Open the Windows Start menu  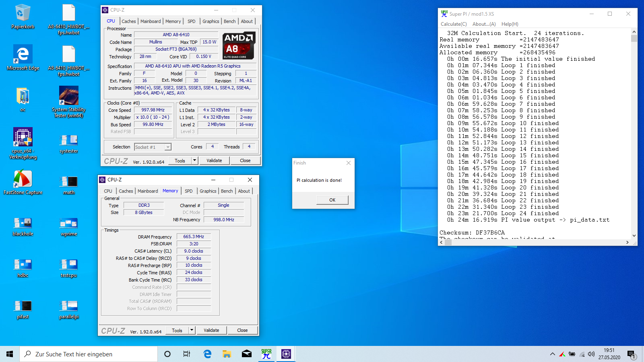tap(10, 354)
